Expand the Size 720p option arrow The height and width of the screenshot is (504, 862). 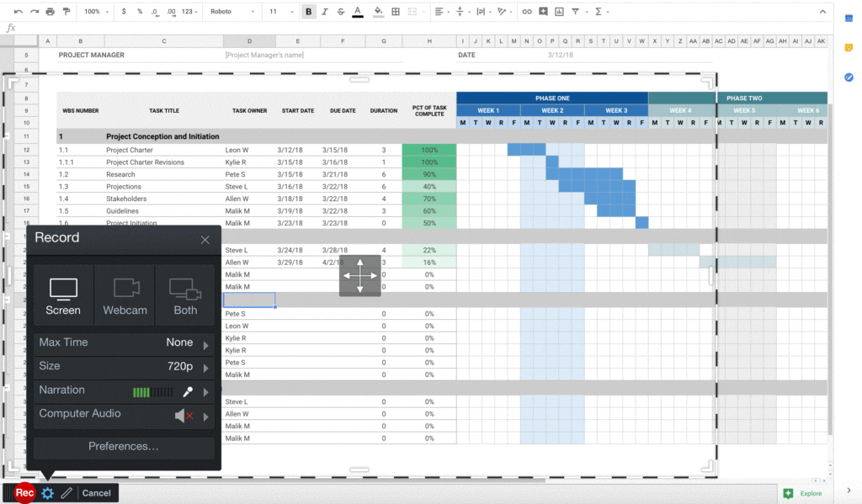[x=205, y=369]
